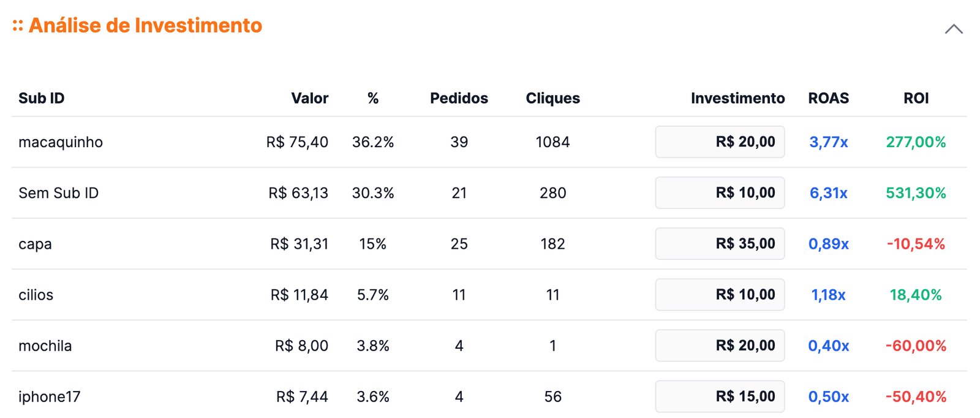Select the Sem Sub ID row name

click(58, 193)
